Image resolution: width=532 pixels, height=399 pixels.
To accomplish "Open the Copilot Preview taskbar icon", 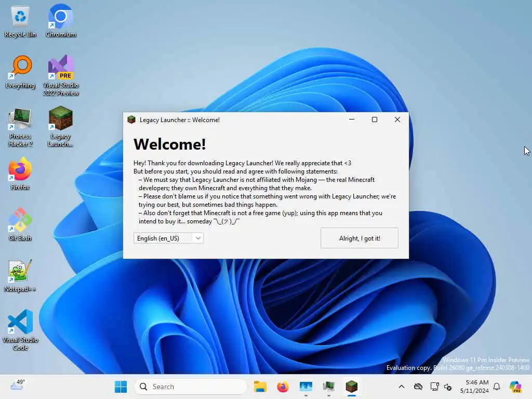I will (515, 387).
